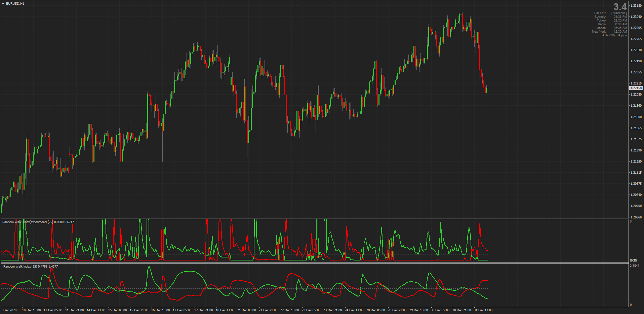Click the 3 scale value of experiment indicator
The height and width of the screenshot is (314, 644).
(631, 221)
